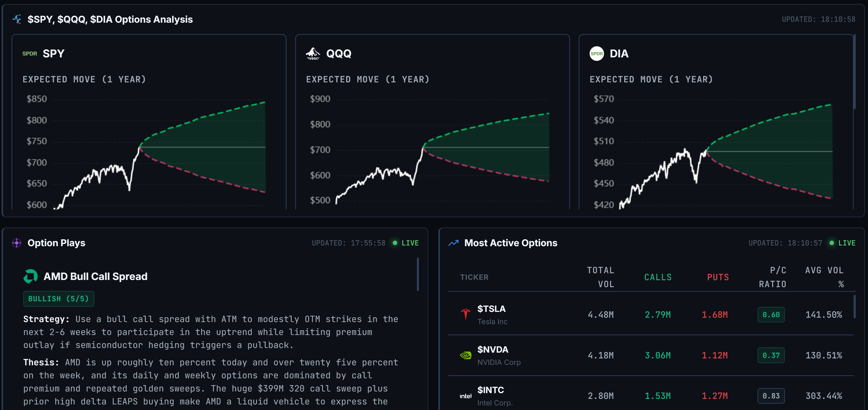Click the $SPY, $QQQ, $DIA Options Analysis heading
Viewport: 868px width, 410px height.
(110, 19)
